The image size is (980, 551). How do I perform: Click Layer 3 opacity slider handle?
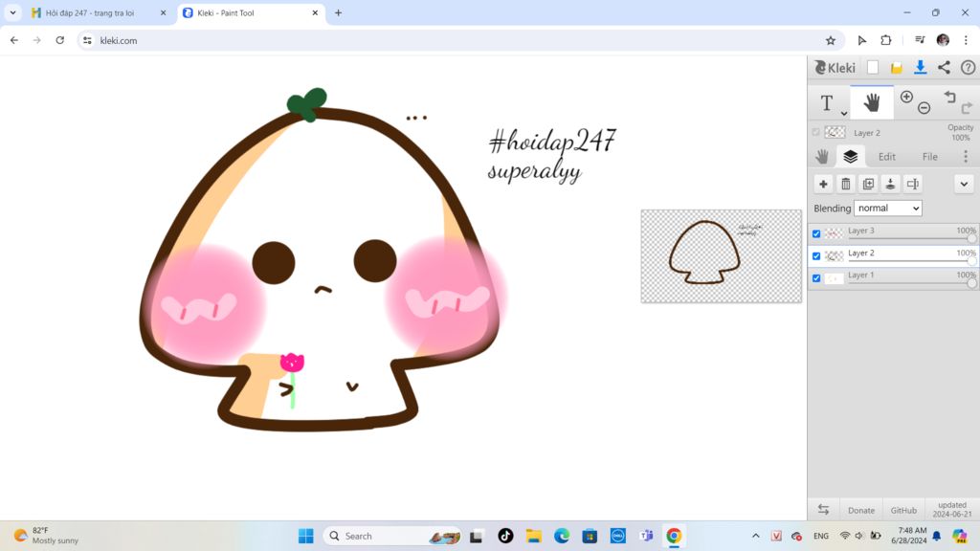(x=972, y=238)
